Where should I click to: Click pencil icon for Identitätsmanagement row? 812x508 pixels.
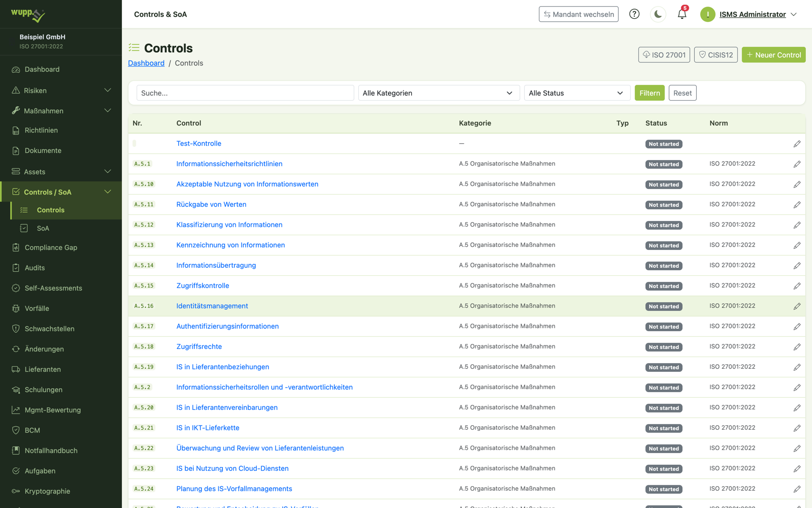point(797,306)
